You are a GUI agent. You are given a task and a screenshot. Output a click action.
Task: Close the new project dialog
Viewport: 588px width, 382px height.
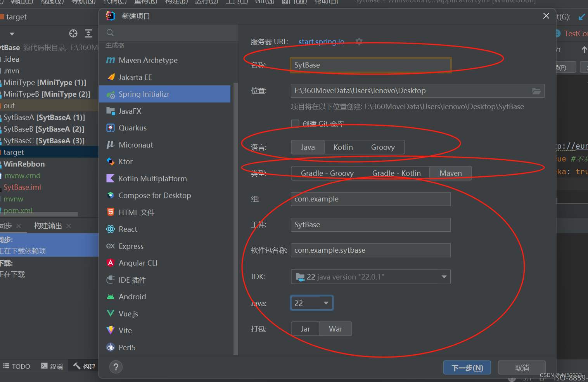pos(546,16)
